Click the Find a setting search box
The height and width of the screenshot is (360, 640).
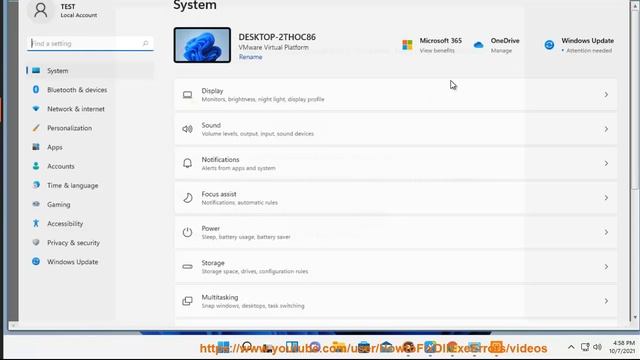(x=90, y=43)
